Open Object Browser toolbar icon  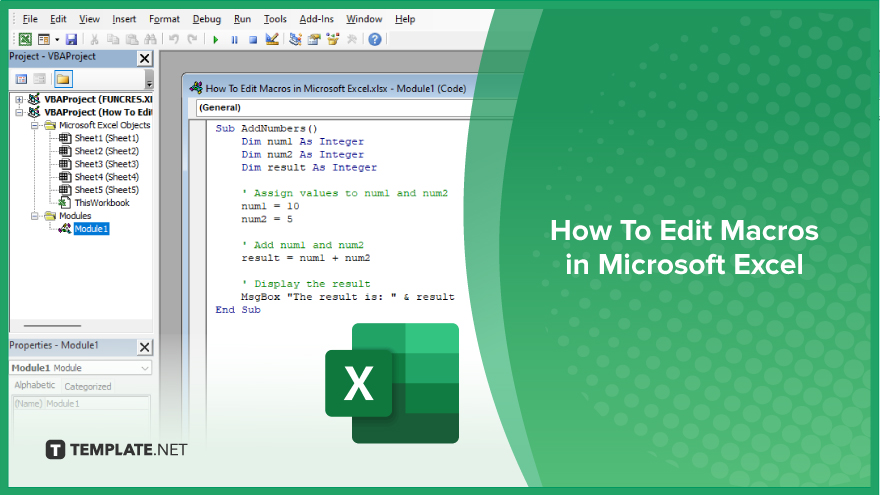coord(333,39)
